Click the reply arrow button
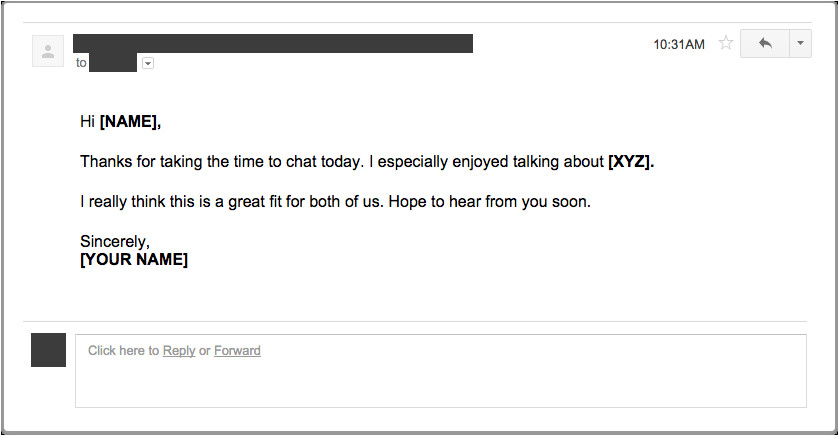 tap(765, 44)
